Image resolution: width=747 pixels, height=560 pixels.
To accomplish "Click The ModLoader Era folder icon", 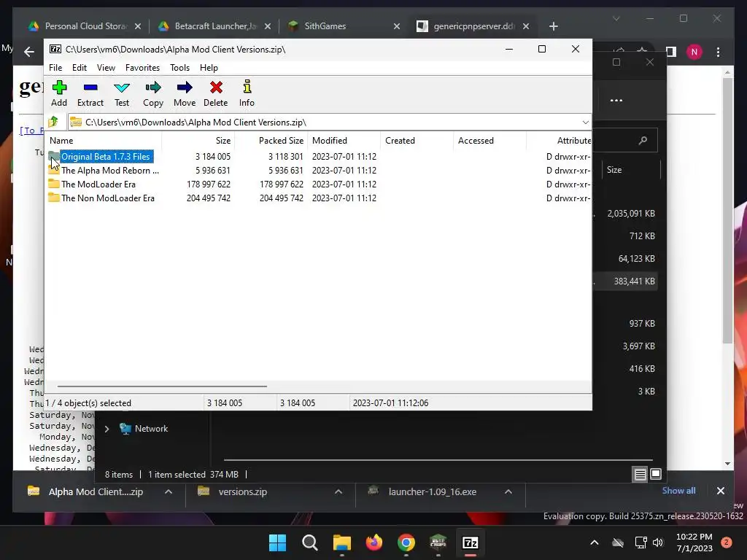I will [54, 184].
